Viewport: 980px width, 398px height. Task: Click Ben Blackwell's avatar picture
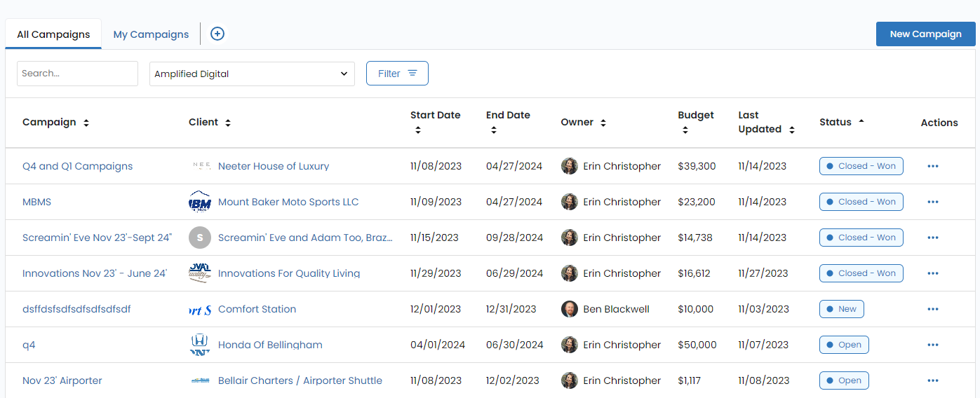click(x=570, y=309)
